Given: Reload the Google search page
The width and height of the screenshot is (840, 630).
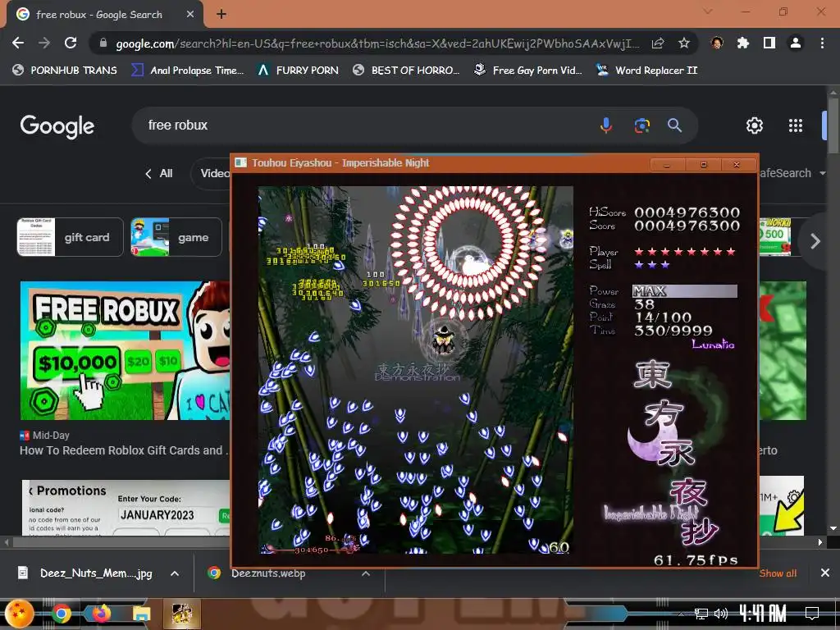Looking at the screenshot, I should [71, 43].
